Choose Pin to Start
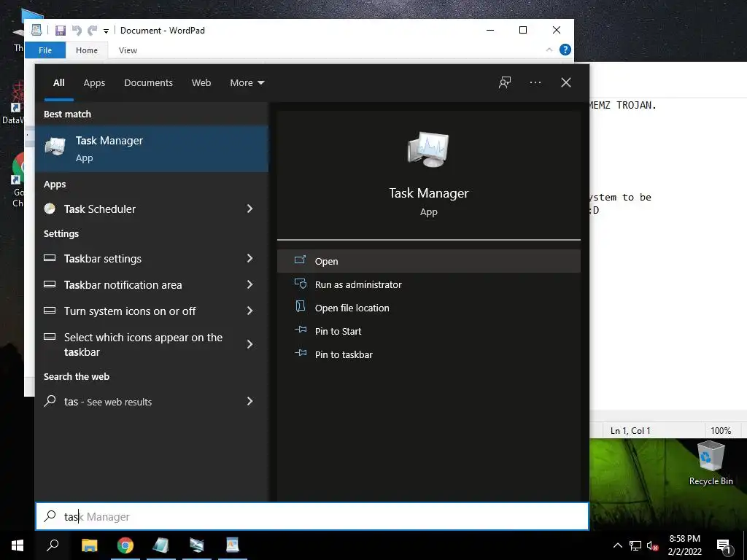747x560 pixels. [428, 331]
